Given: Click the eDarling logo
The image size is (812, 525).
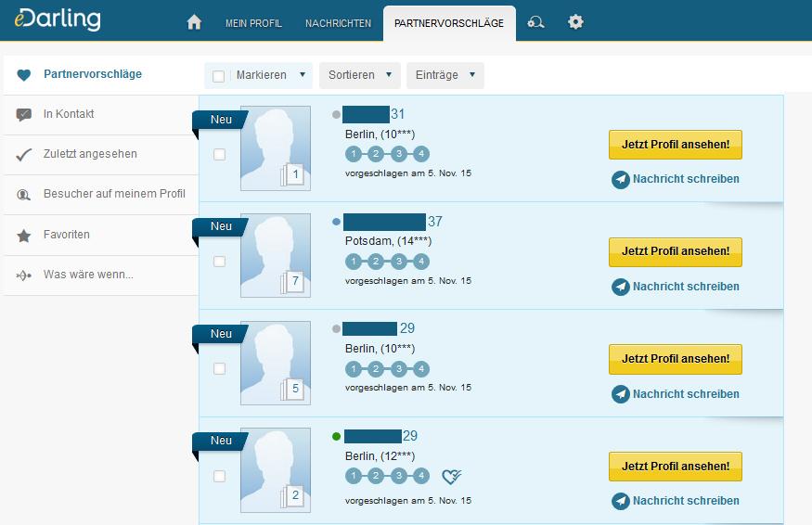Looking at the screenshot, I should click(x=58, y=19).
